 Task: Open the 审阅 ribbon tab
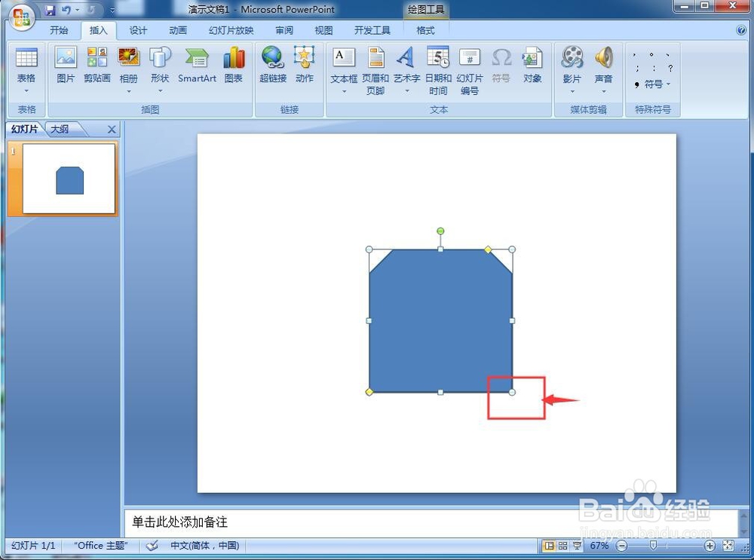point(284,30)
